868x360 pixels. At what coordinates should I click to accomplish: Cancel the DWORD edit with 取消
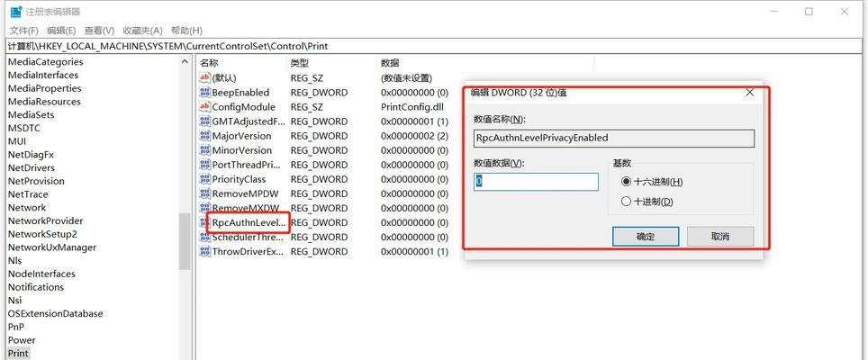(x=720, y=236)
